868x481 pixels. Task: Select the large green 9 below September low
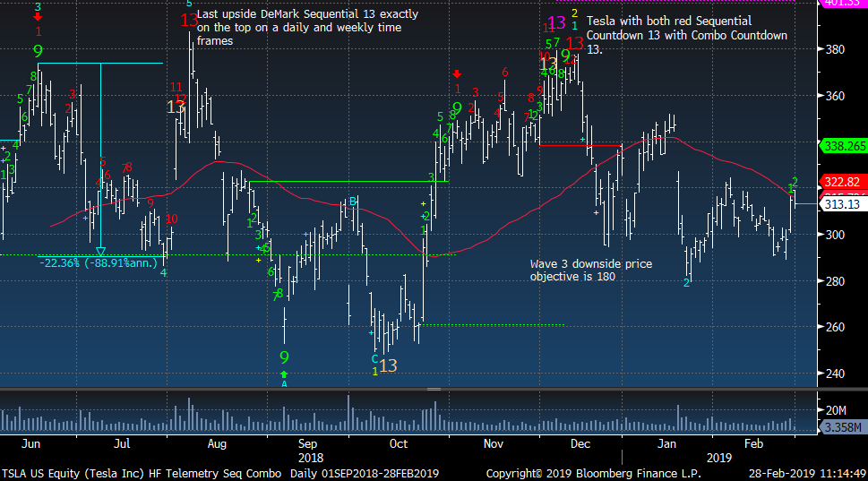coord(285,357)
